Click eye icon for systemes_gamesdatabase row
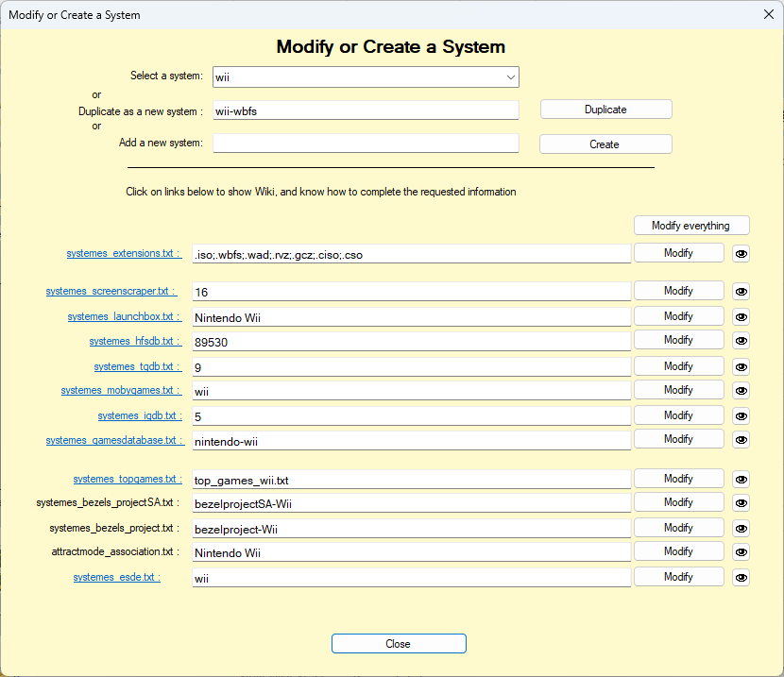This screenshot has width=784, height=677. (741, 440)
